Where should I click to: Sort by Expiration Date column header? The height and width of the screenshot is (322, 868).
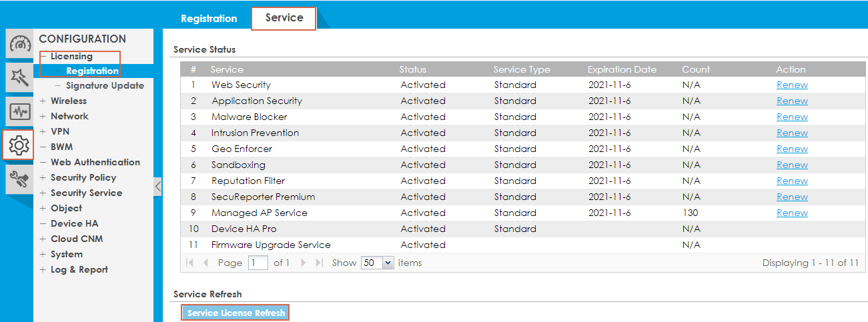pyautogui.click(x=622, y=69)
